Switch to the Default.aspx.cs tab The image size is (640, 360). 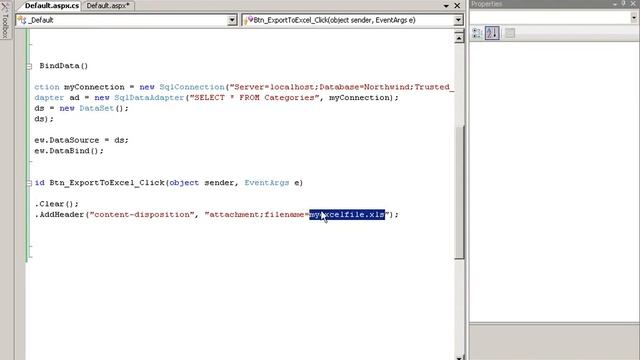pos(51,6)
